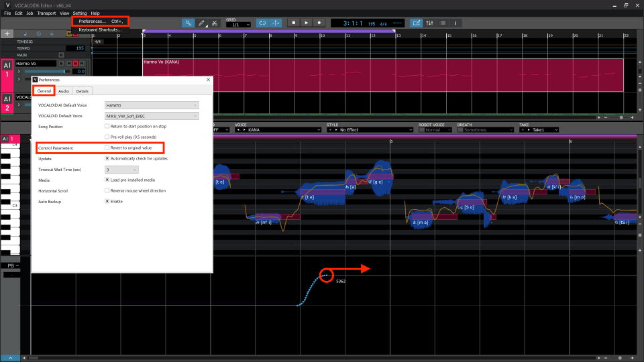
Task: Toggle auto-scroll follow playhead button
Action: pyautogui.click(x=276, y=23)
